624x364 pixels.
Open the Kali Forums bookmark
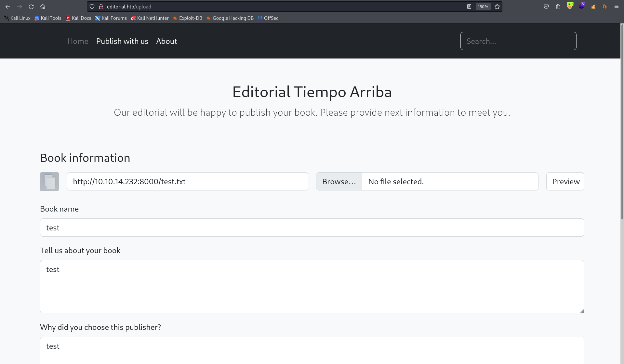click(111, 18)
